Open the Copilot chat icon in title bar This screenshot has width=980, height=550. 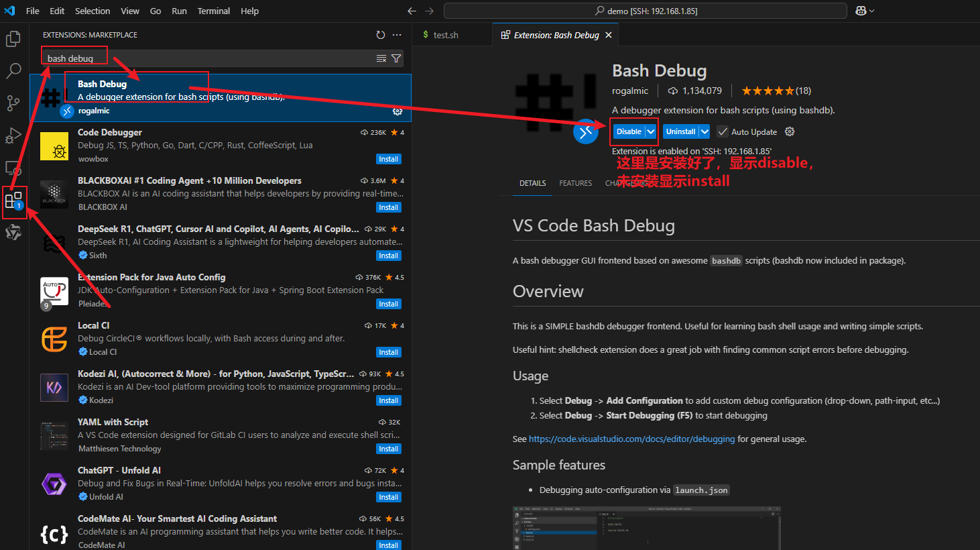tap(861, 11)
